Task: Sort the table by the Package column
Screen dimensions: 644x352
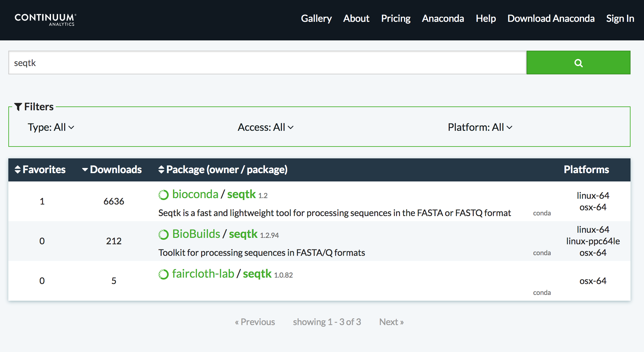Action: pos(223,169)
